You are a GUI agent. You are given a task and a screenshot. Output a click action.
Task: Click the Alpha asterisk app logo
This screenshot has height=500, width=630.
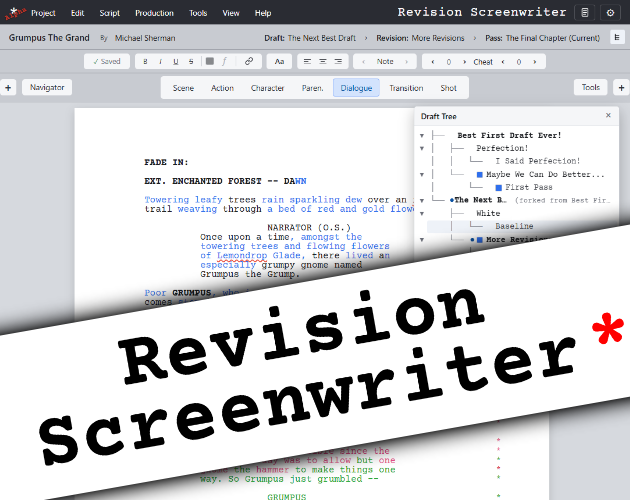pos(14,13)
